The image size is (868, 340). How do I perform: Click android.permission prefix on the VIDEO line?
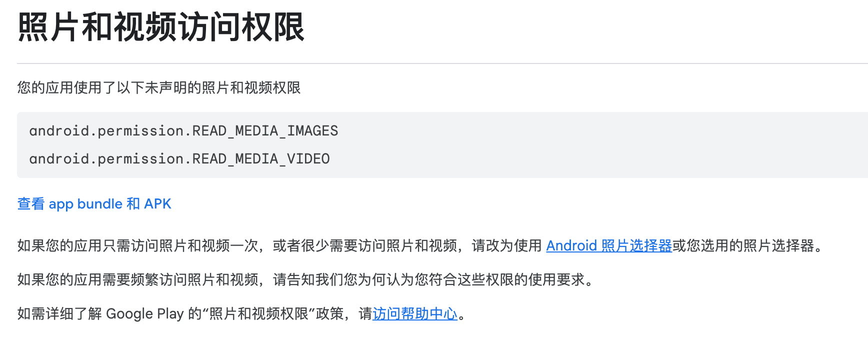106,159
